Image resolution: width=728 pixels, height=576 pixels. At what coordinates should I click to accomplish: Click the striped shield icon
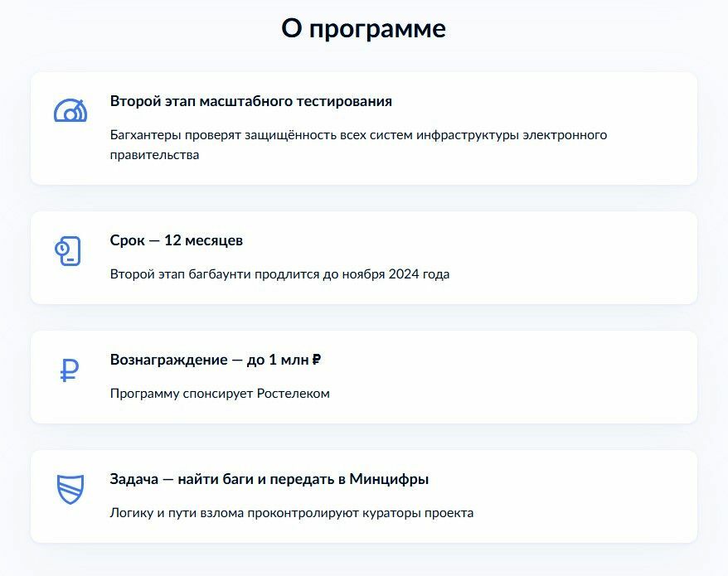[x=70, y=489]
